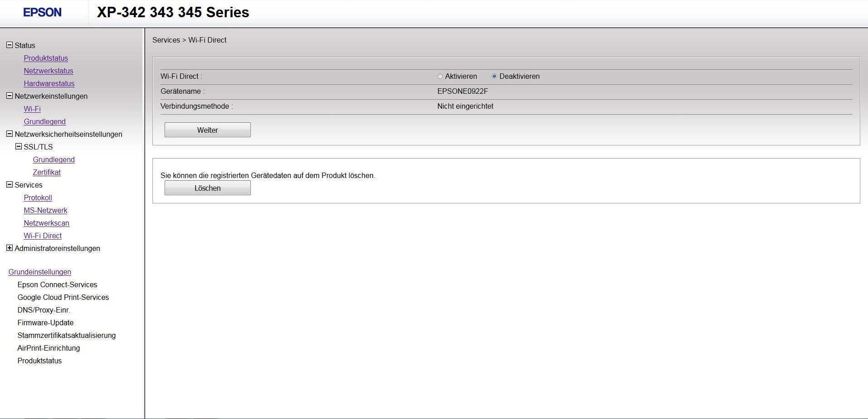Open Grundlegend under Netzwerkeinstellungen
This screenshot has width=868, height=419.
pos(44,122)
